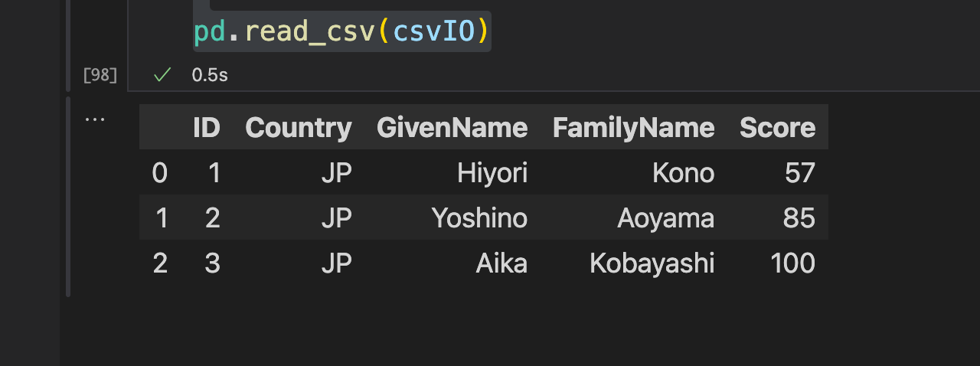Select the Kobayashi family name cell
The width and height of the screenshot is (980, 366).
coord(652,264)
